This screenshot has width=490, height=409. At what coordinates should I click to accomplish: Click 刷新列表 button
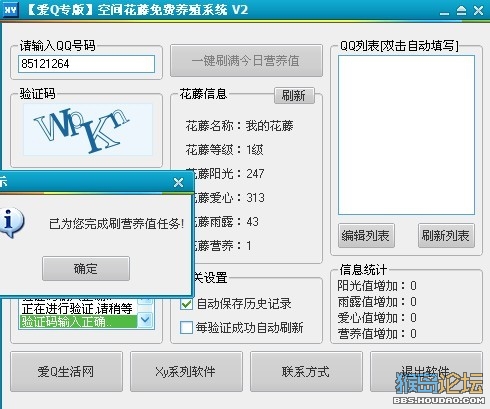click(446, 236)
